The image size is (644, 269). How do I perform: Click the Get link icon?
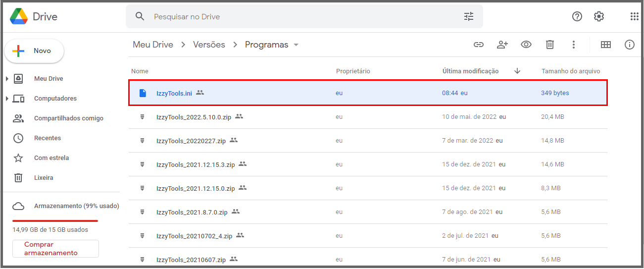(x=478, y=45)
